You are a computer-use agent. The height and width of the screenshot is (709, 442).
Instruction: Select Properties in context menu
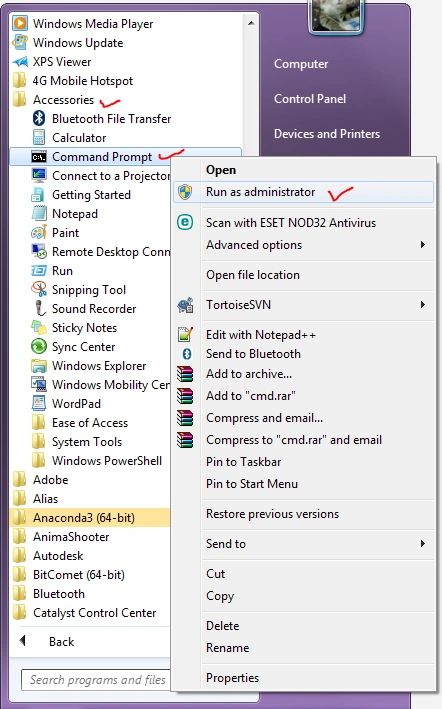tap(232, 678)
